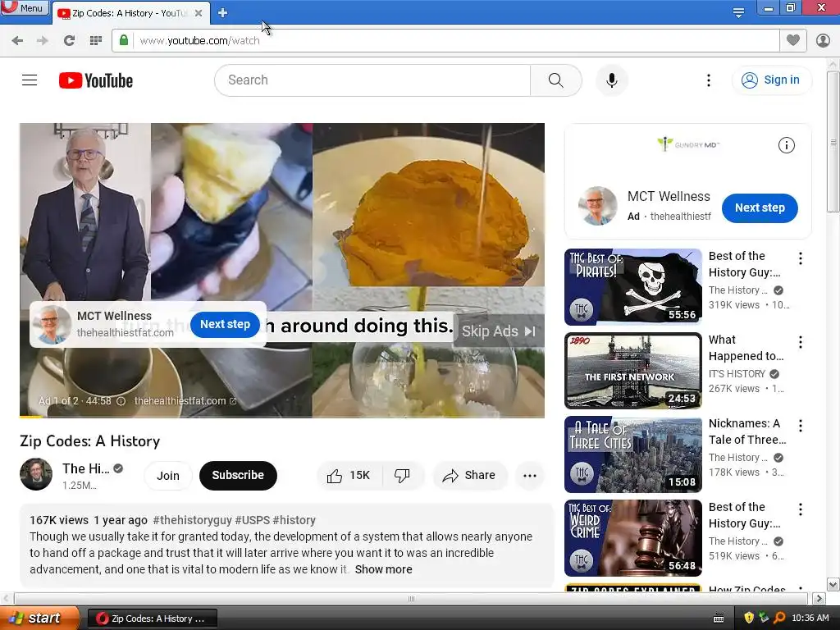Screen dimensions: 840x630
Task: Click the #history hashtag
Action: (294, 520)
